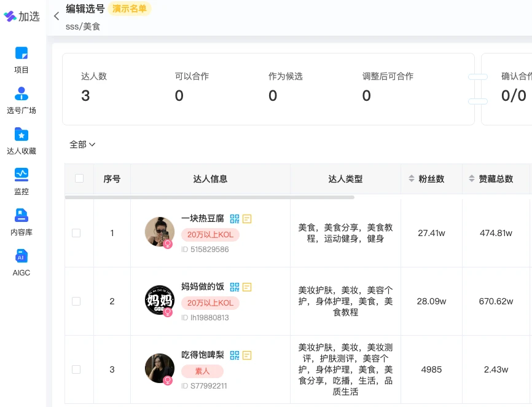
Task: Go to 选号广场 in sidebar
Action: tap(22, 94)
